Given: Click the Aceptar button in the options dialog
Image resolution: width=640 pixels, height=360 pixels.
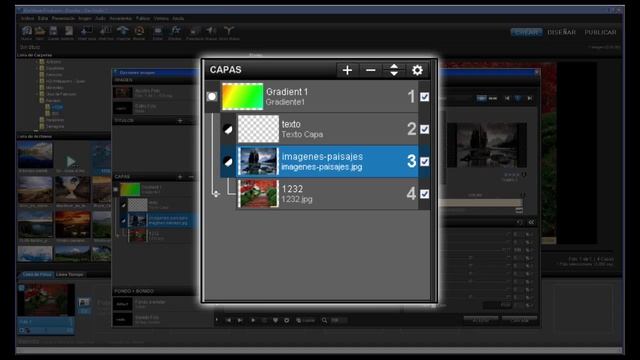Looking at the screenshot, I should tap(481, 320).
